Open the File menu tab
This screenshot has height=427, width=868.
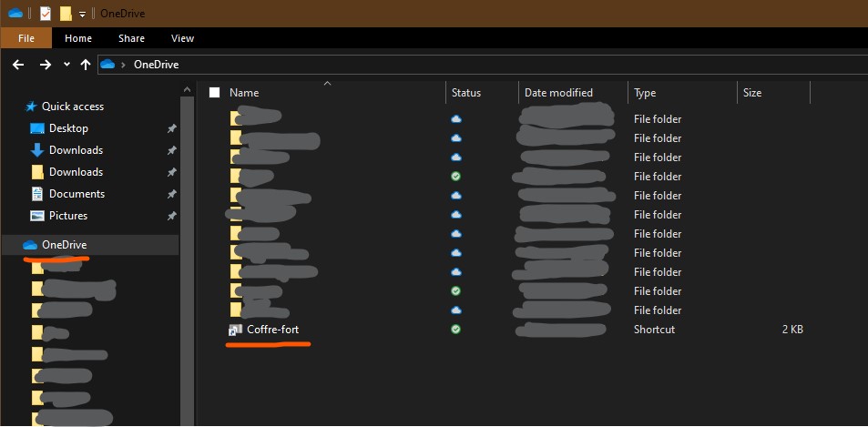point(26,38)
